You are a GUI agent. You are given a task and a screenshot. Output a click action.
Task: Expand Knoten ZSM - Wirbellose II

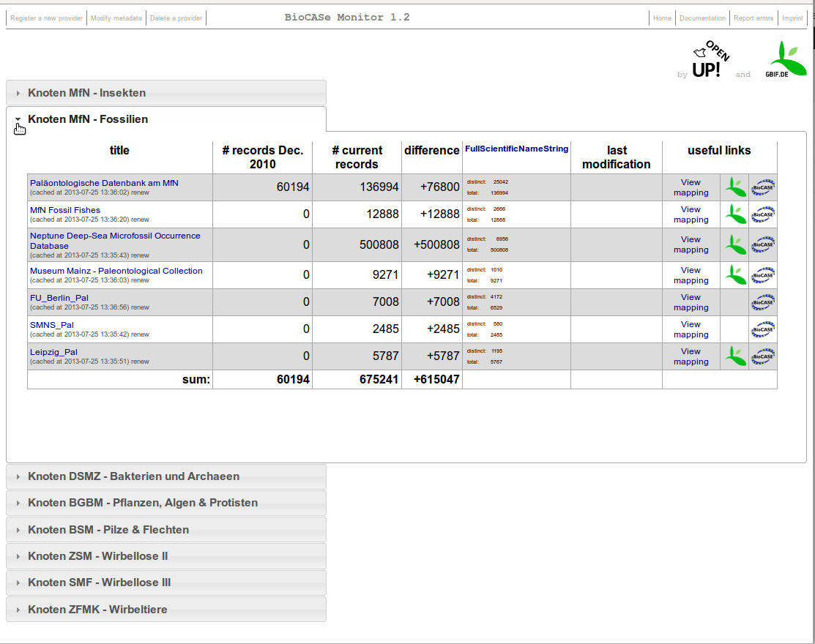(165, 556)
